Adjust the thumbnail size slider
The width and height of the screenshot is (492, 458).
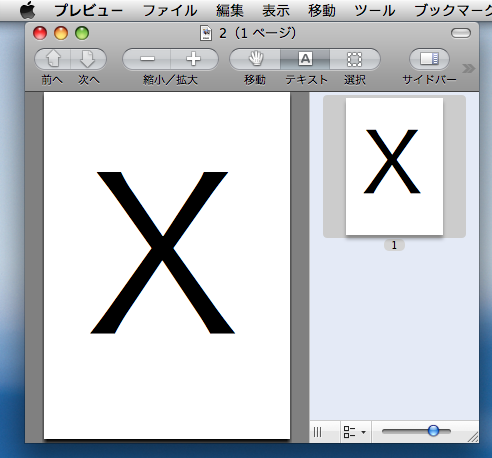click(x=433, y=431)
